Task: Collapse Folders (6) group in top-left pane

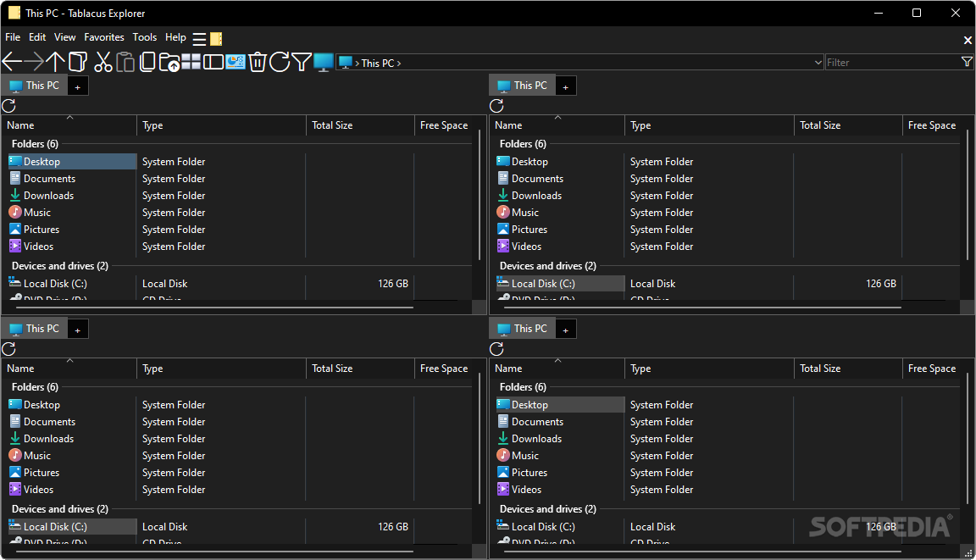Action: click(35, 144)
